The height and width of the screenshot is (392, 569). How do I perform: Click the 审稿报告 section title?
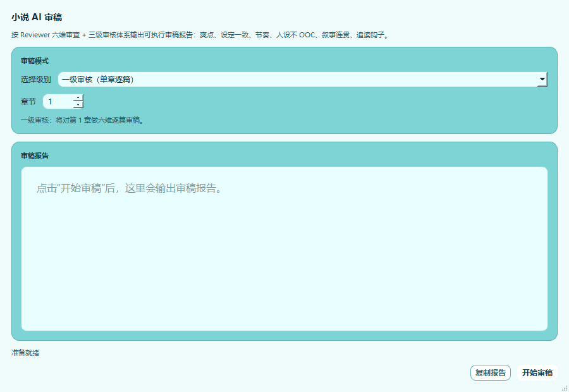(35, 156)
